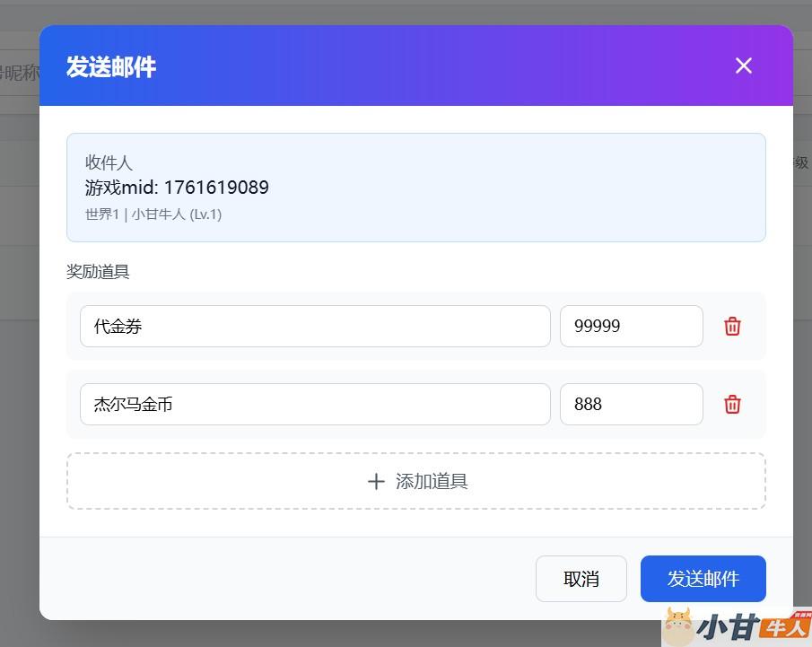Click the 奖励道具 section label

pyautogui.click(x=98, y=271)
